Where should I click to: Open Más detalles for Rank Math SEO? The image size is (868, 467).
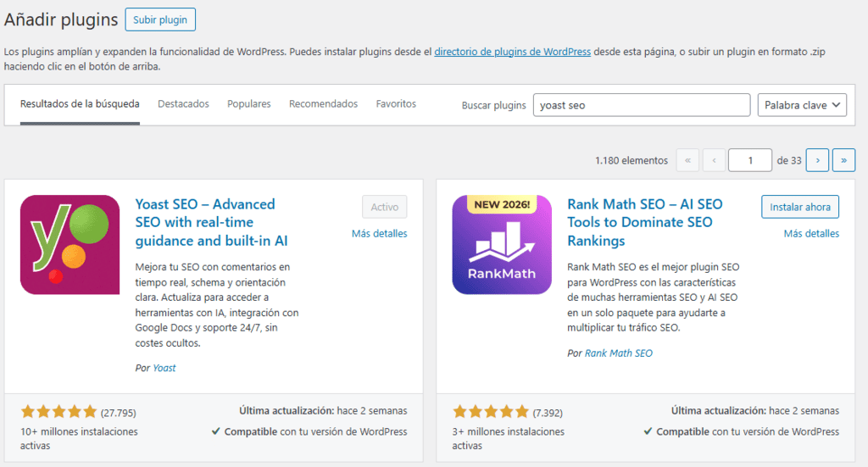tap(811, 234)
